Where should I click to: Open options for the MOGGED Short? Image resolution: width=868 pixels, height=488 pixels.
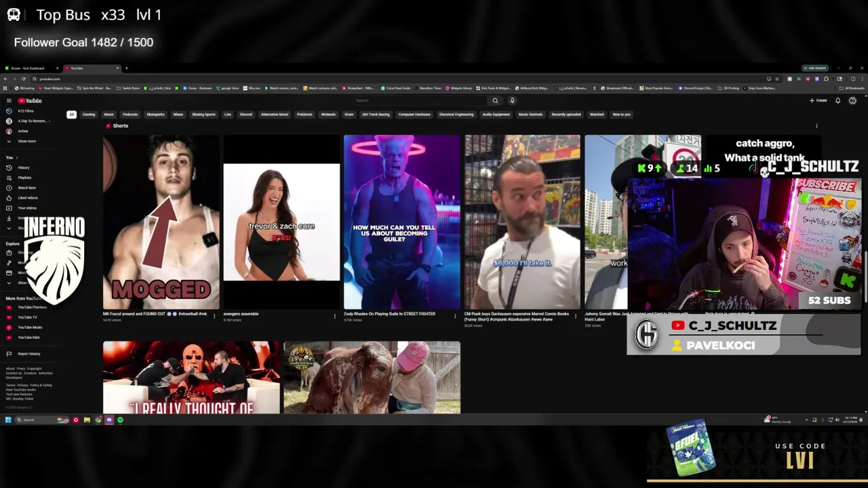(x=214, y=316)
